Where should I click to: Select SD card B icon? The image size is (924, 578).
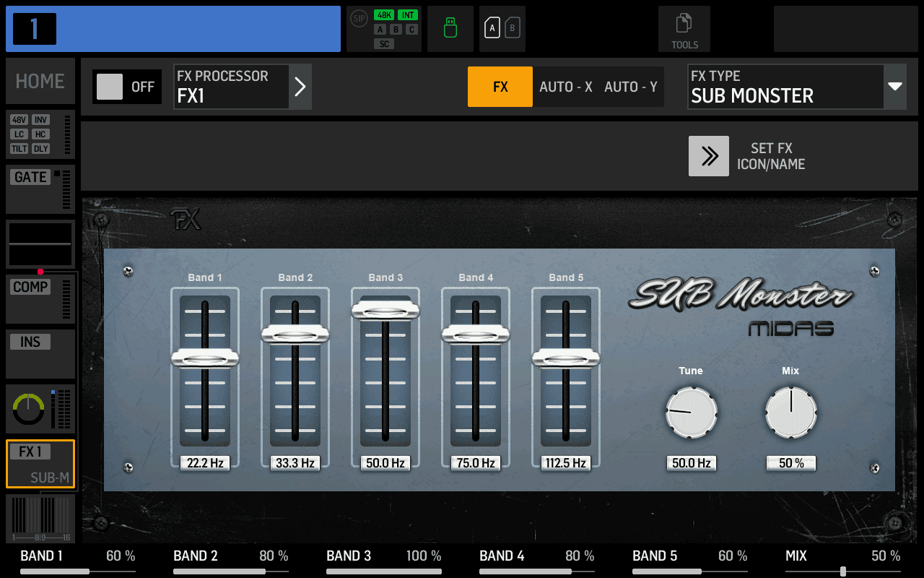(513, 29)
